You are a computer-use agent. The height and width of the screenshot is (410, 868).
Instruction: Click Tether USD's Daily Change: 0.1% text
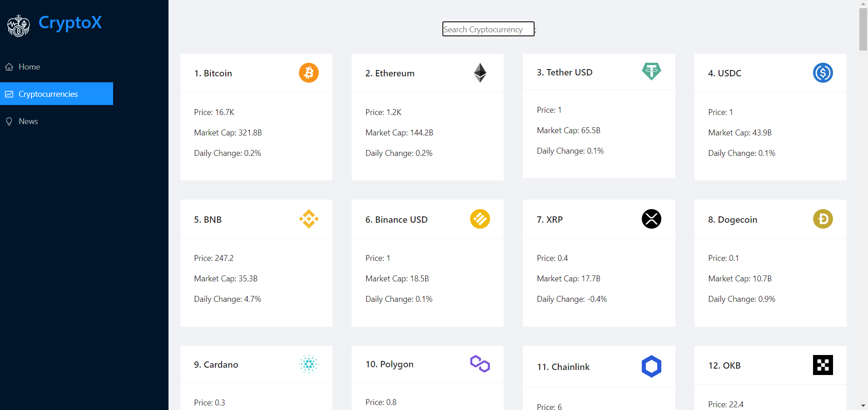[x=570, y=151]
